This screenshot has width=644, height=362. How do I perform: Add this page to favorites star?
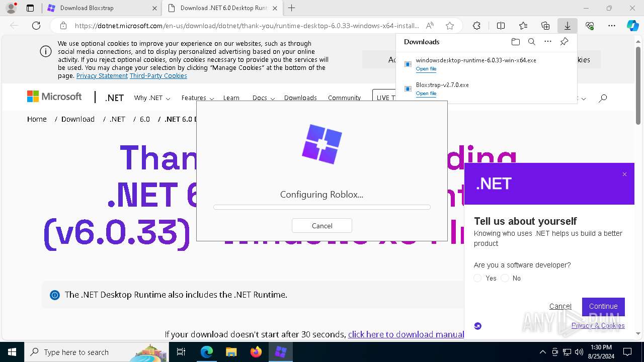click(x=450, y=26)
